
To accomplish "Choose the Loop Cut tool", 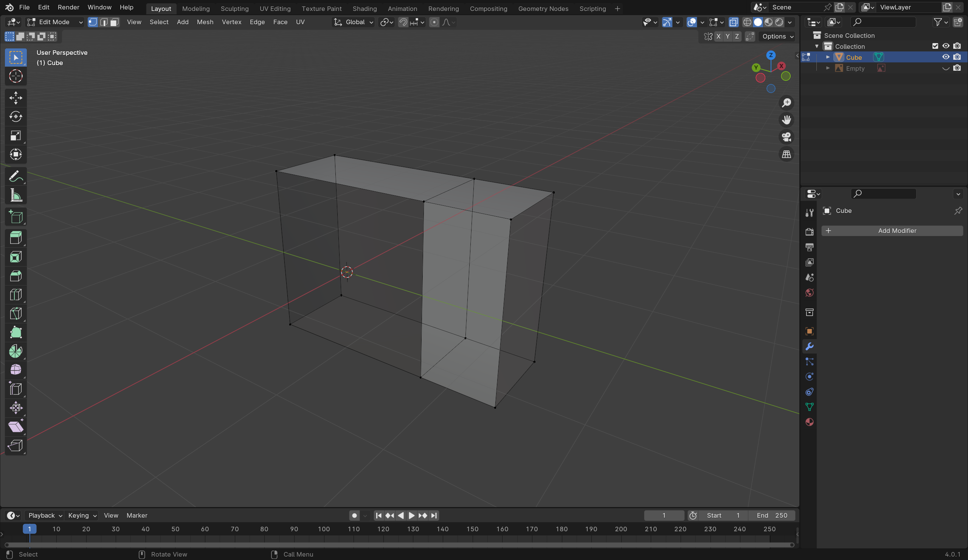I will click(x=16, y=295).
